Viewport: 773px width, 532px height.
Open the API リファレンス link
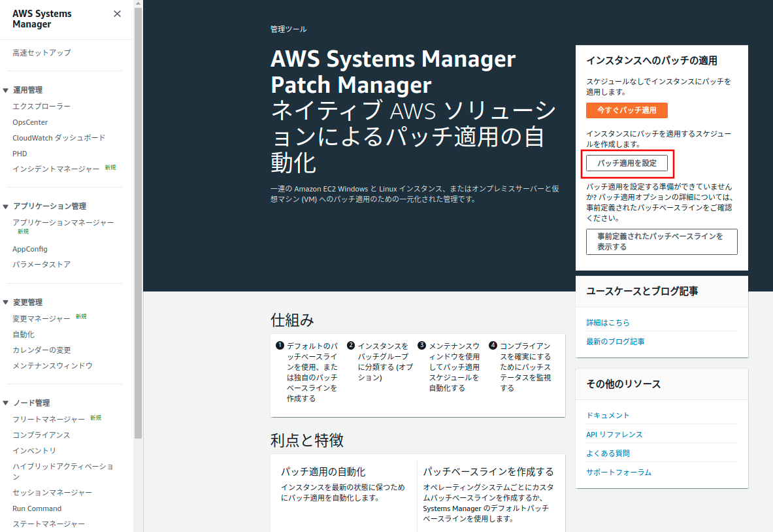pyautogui.click(x=614, y=435)
